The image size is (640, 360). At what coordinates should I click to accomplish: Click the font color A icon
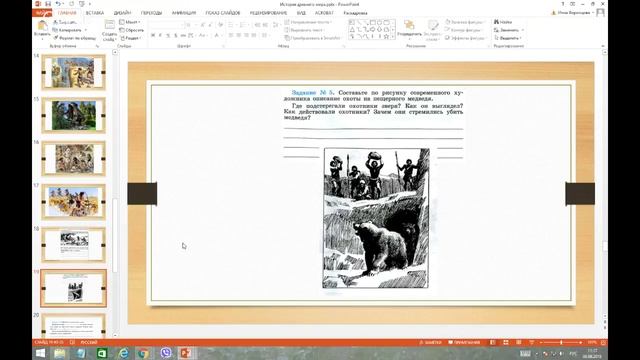click(217, 36)
